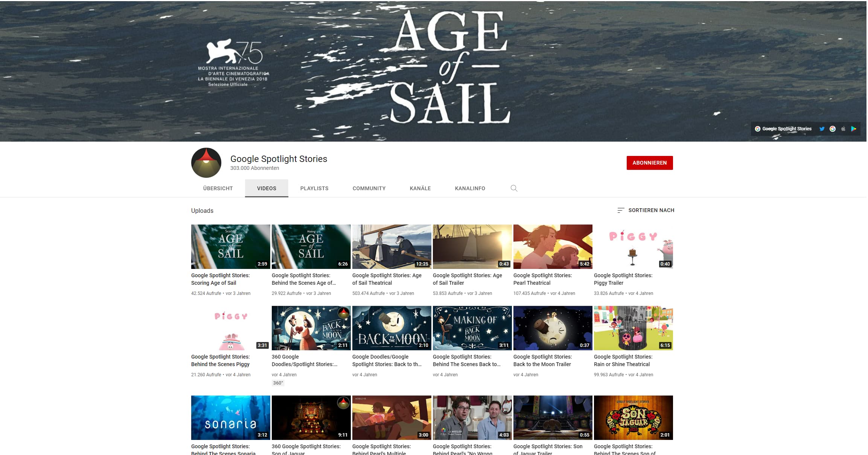Open the 360 Google Doodles/Spotlight Stories title

coord(305,360)
